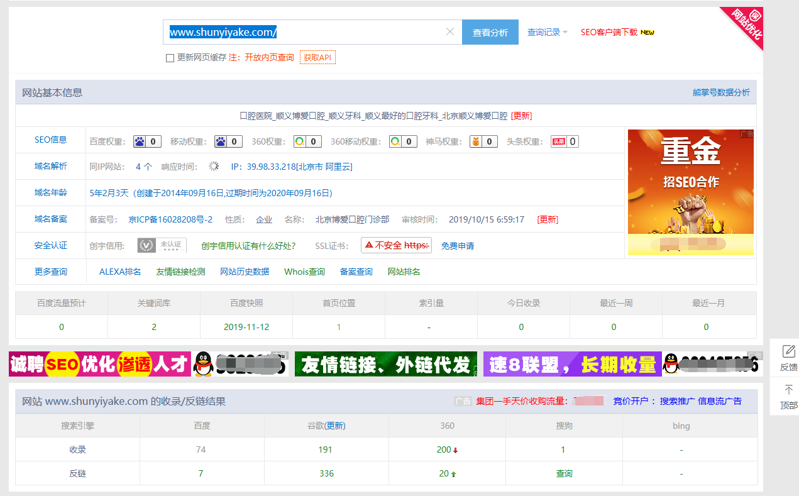Click 免费申请 for the SSL certificate
799x496 pixels.
click(x=457, y=246)
